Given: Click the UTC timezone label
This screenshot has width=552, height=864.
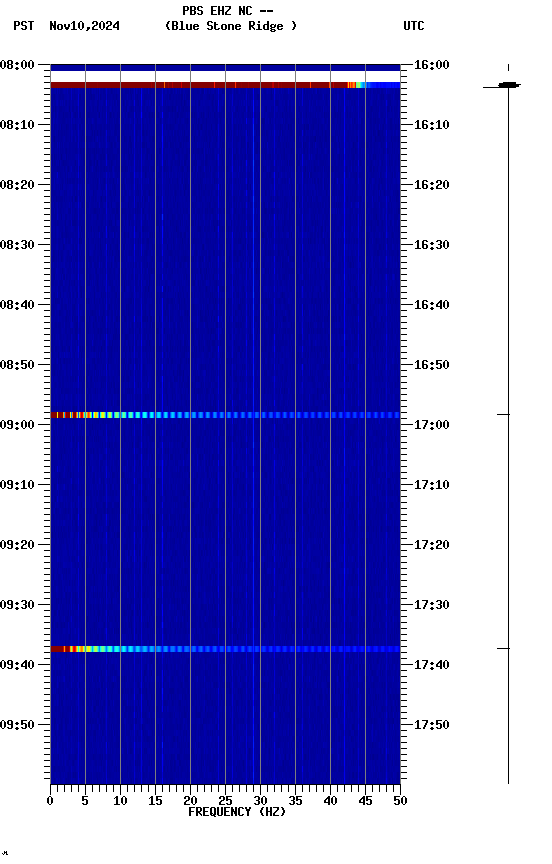Looking at the screenshot, I should click(414, 26).
